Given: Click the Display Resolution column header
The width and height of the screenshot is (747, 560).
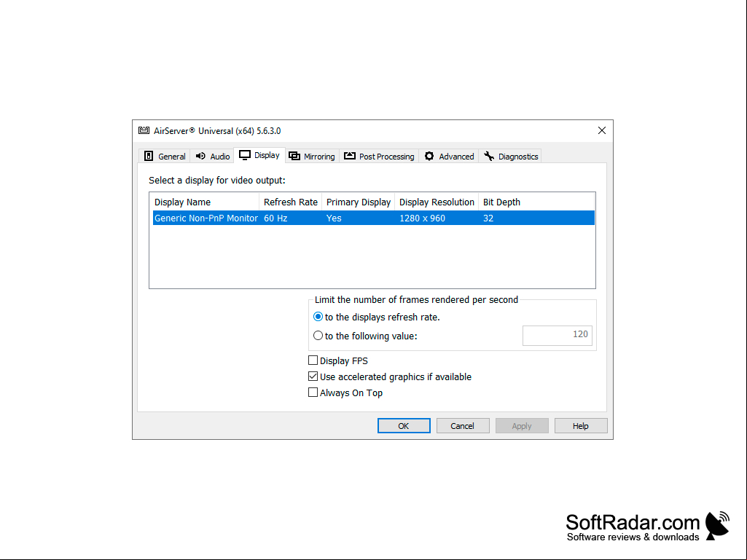Looking at the screenshot, I should [x=437, y=202].
